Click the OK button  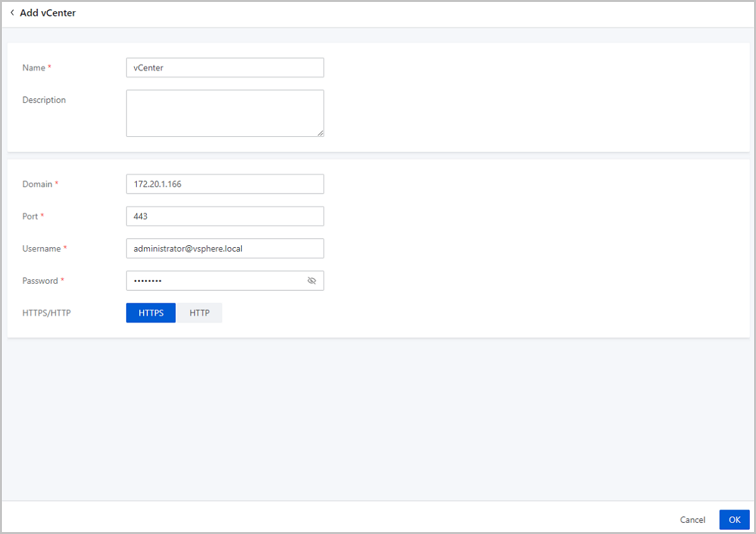click(734, 519)
